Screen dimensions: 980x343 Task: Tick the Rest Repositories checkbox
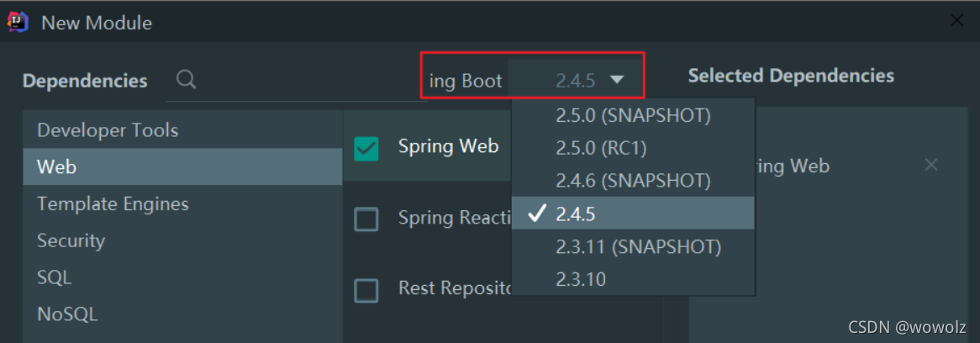coord(366,291)
